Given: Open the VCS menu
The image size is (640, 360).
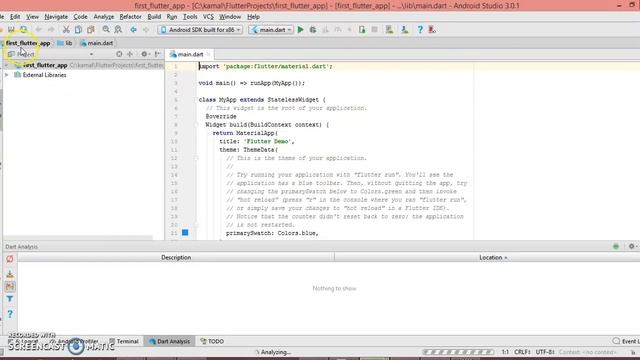Looking at the screenshot, I should (208, 17).
